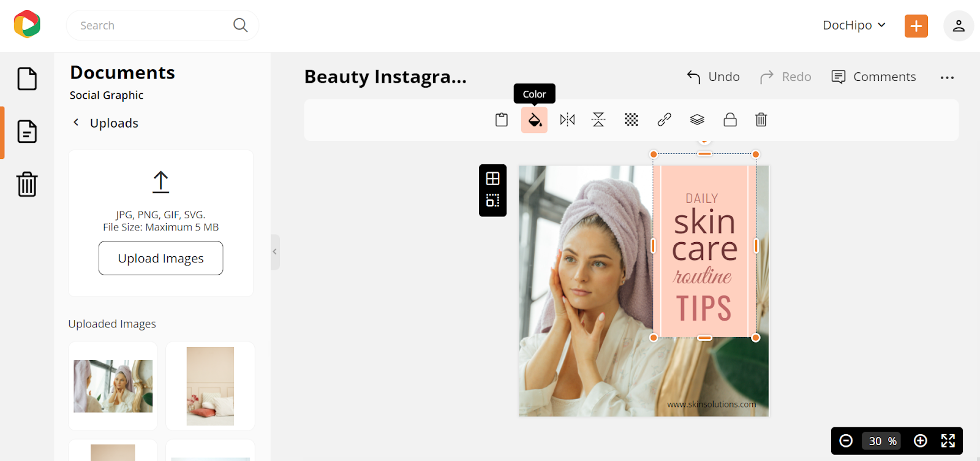Open the trash sidebar icon
980x461 pixels.
(x=27, y=184)
